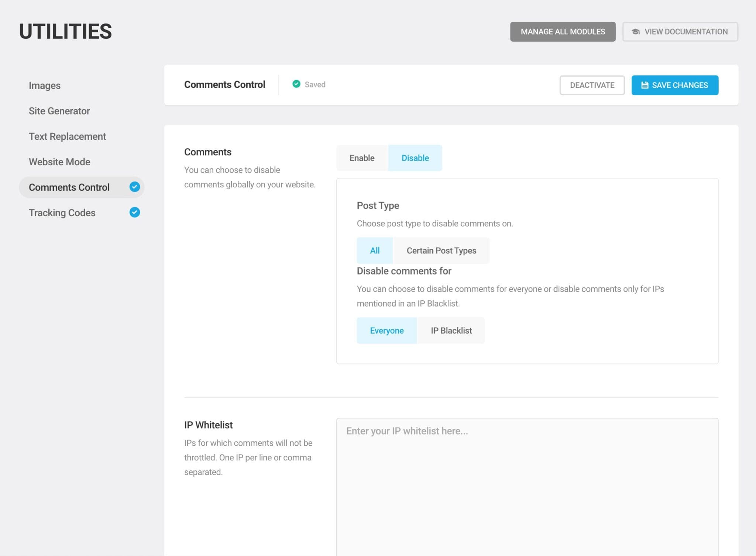The height and width of the screenshot is (556, 756).
Task: Open Tracking Codes module
Action: click(62, 213)
